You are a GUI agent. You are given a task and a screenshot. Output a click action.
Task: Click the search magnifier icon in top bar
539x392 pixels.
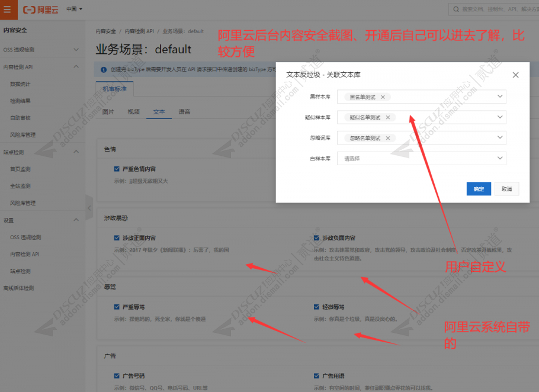coord(456,9)
